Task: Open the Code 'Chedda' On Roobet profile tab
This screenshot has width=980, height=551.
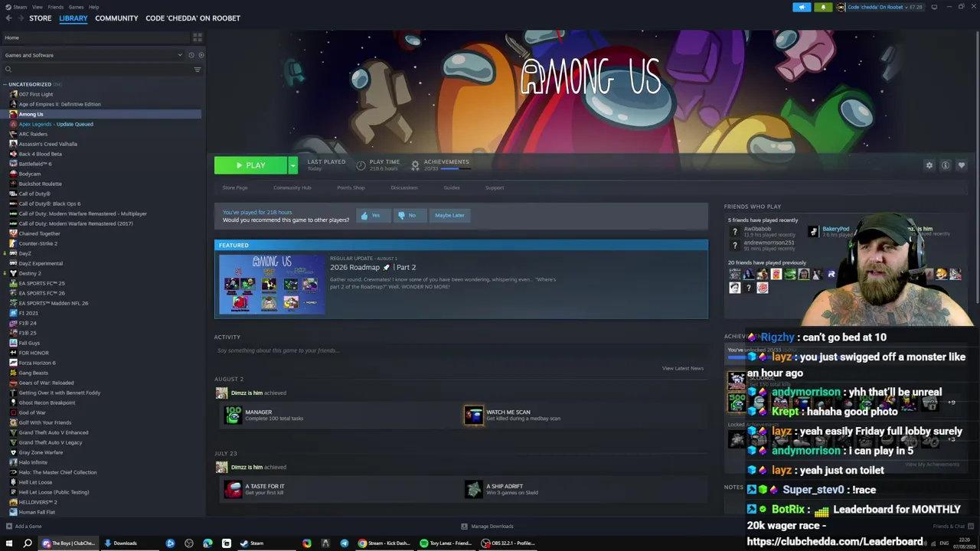Action: [x=193, y=18]
